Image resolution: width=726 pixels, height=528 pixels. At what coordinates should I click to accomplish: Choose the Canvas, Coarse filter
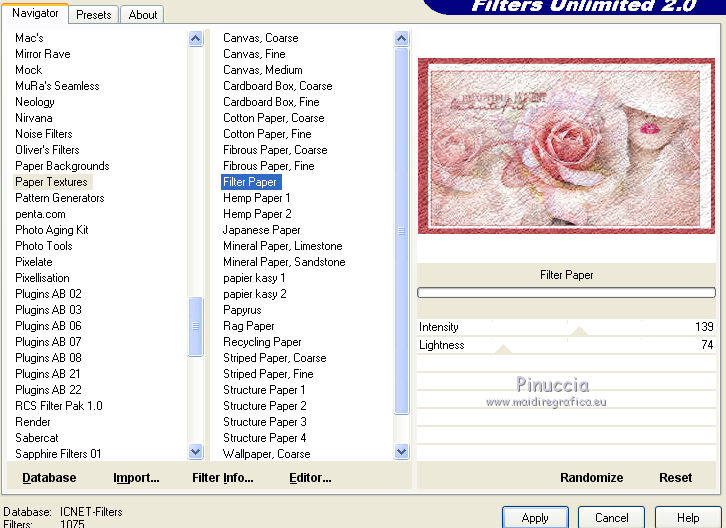click(260, 38)
